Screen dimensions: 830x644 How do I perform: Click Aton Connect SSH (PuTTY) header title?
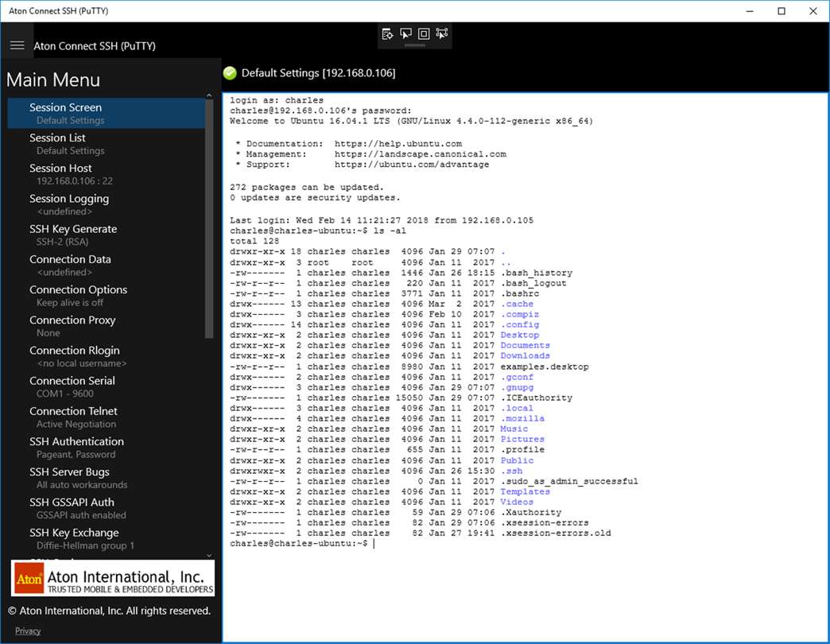click(x=95, y=46)
